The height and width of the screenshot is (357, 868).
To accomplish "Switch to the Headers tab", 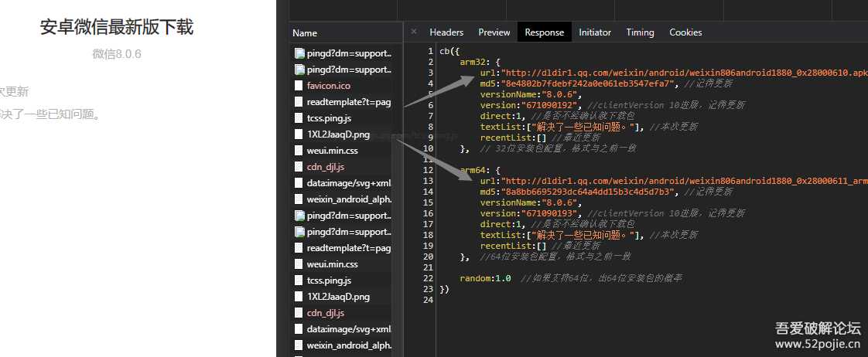I will click(x=446, y=32).
